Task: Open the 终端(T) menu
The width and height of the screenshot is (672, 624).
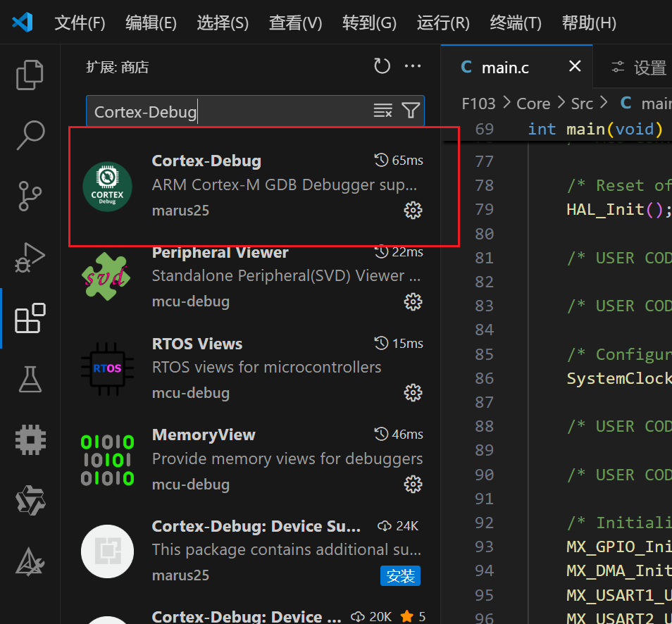Action: pos(516,23)
